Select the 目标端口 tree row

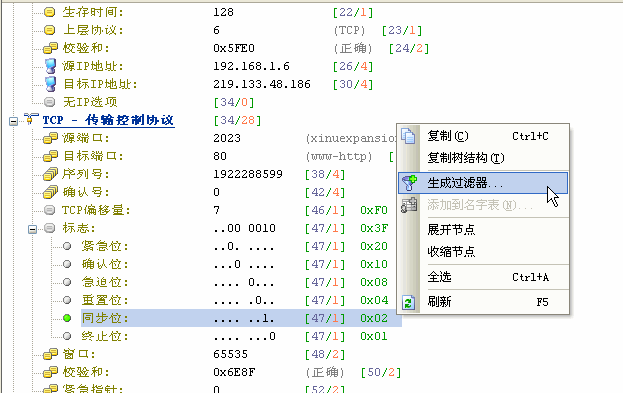[x=93, y=156]
